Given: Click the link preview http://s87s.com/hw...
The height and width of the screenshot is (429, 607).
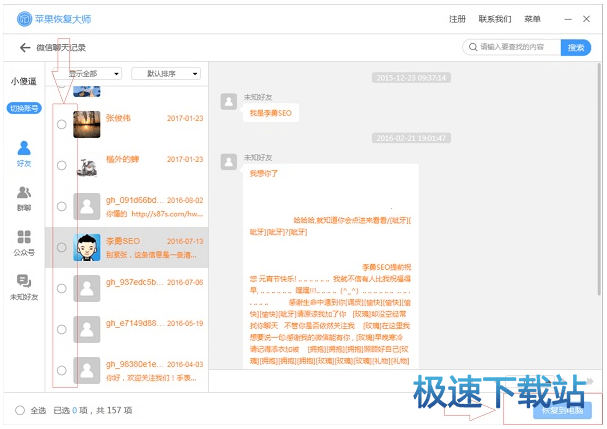Looking at the screenshot, I should (167, 214).
